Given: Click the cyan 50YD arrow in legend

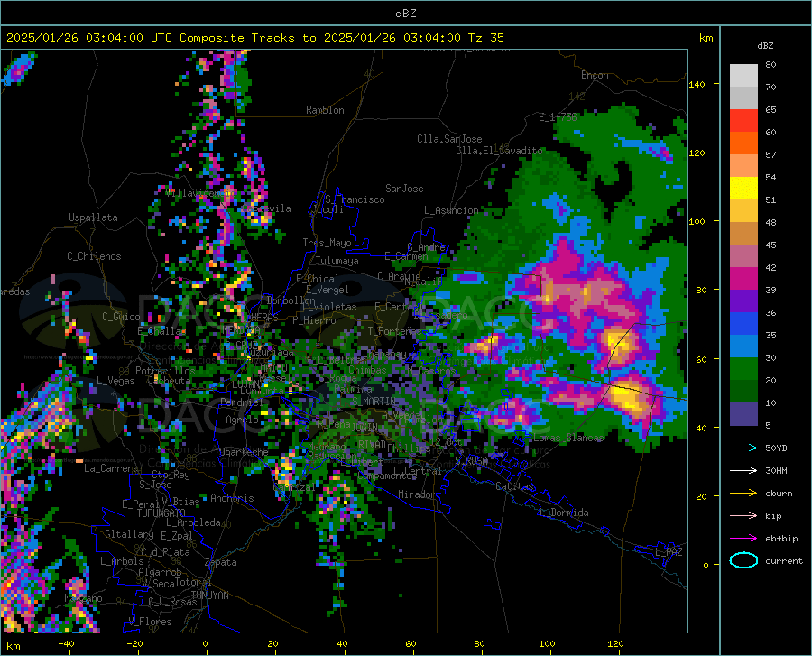Looking at the screenshot, I should point(743,448).
